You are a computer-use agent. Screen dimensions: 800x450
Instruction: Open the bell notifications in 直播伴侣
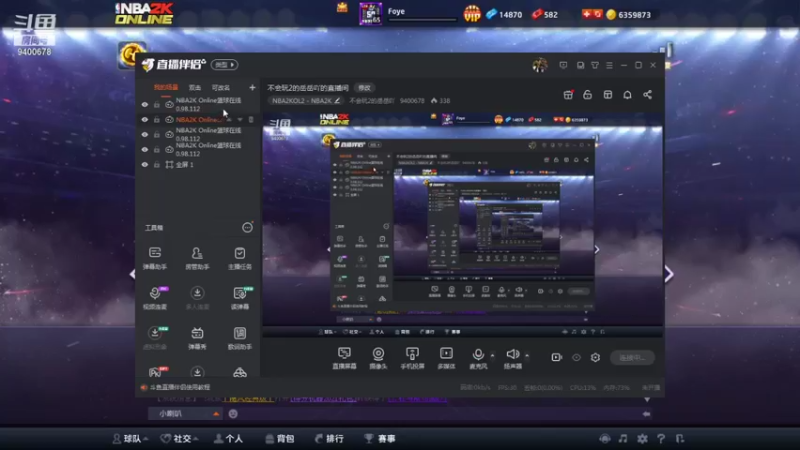point(627,95)
